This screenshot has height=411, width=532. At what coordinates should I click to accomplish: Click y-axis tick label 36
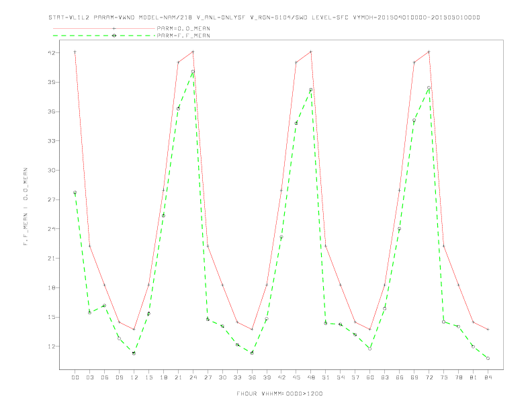click(52, 111)
